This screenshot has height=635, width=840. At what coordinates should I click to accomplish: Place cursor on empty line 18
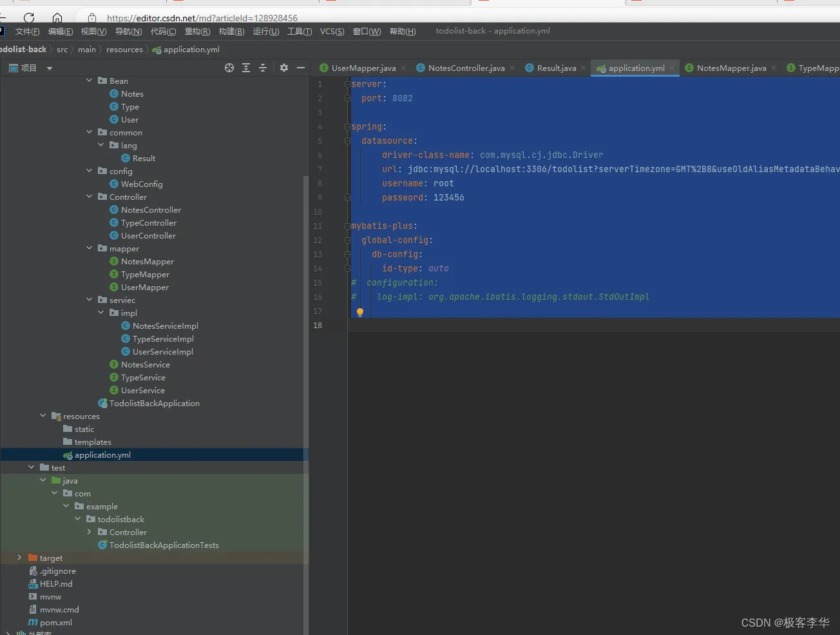593,326
